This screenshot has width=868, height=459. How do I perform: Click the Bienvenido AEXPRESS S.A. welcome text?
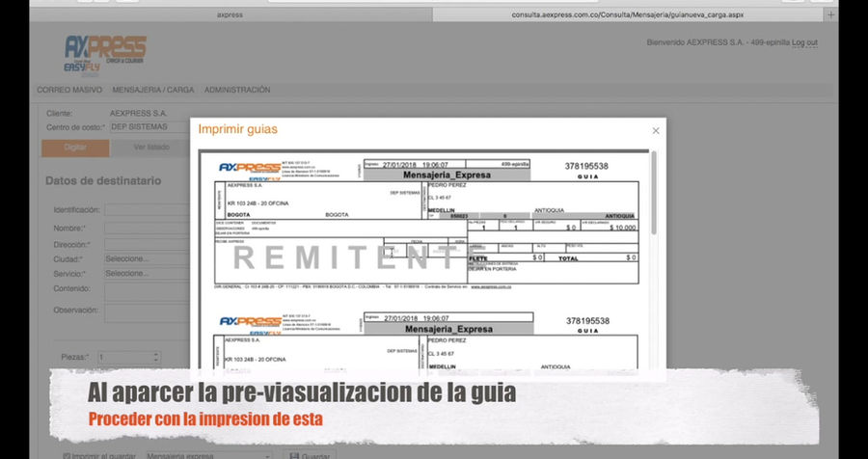(x=718, y=42)
